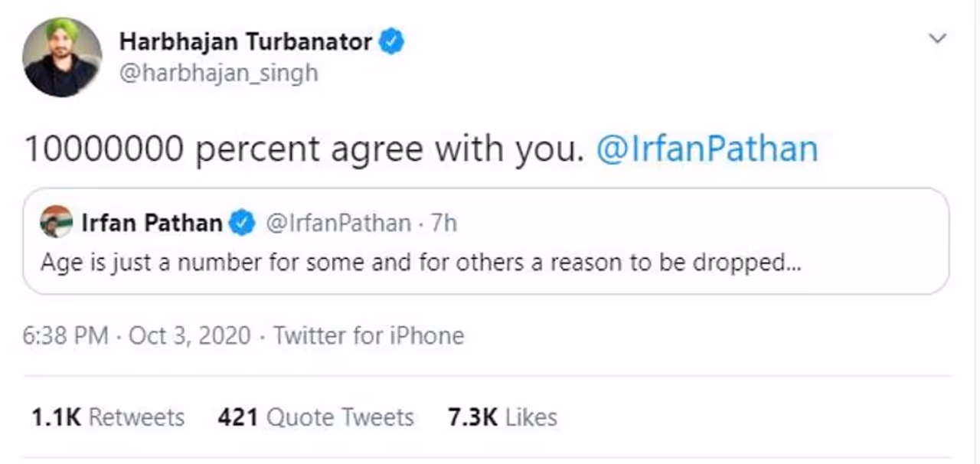
Task: Click the verified badge next to Irfan Pathan
Action: (243, 223)
